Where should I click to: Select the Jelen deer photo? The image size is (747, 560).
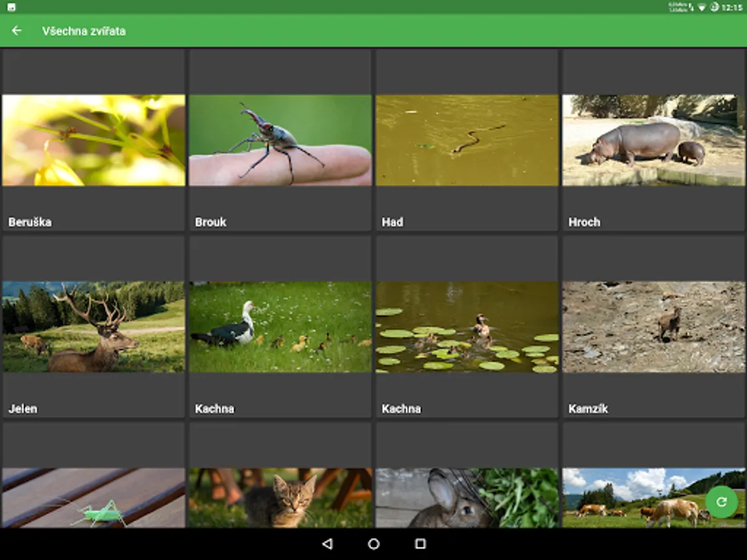(x=93, y=327)
